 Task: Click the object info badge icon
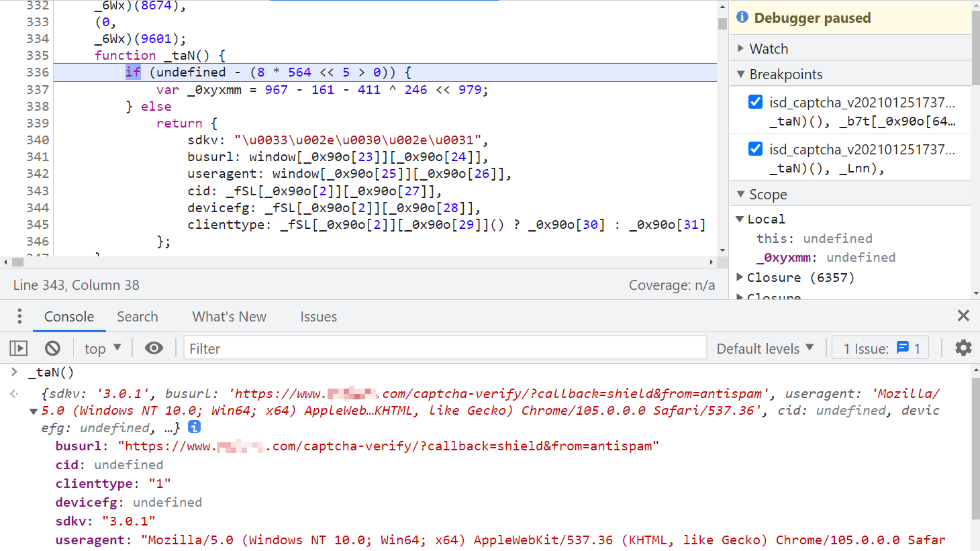click(194, 427)
